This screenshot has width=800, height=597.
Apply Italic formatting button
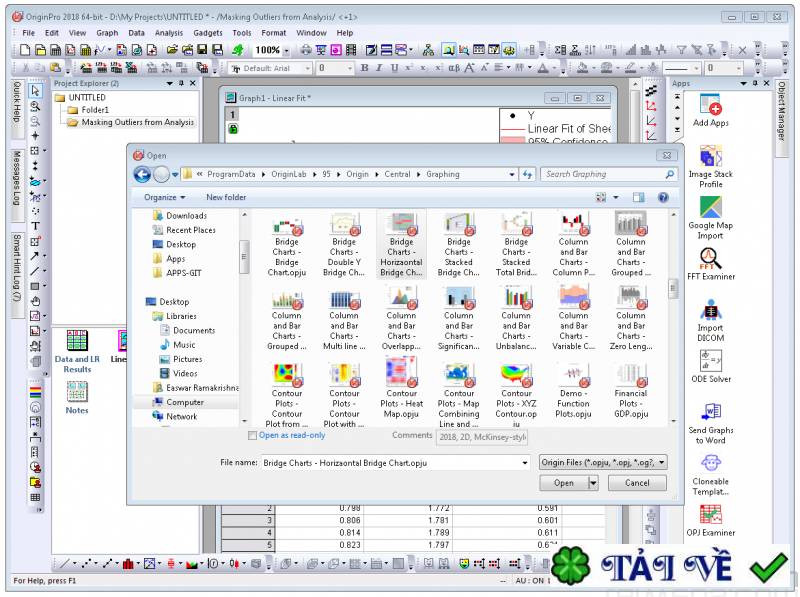click(379, 68)
